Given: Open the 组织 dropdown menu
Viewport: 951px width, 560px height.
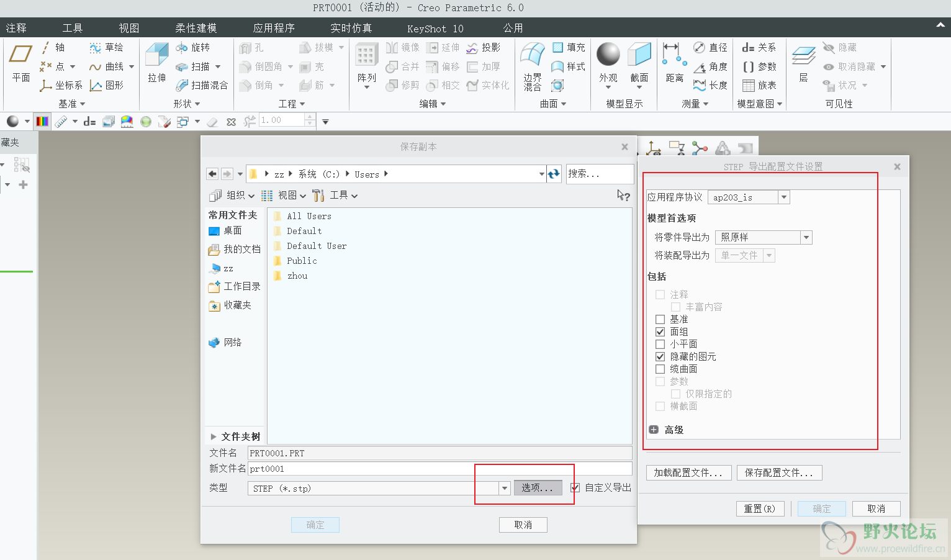Looking at the screenshot, I should pos(232,196).
